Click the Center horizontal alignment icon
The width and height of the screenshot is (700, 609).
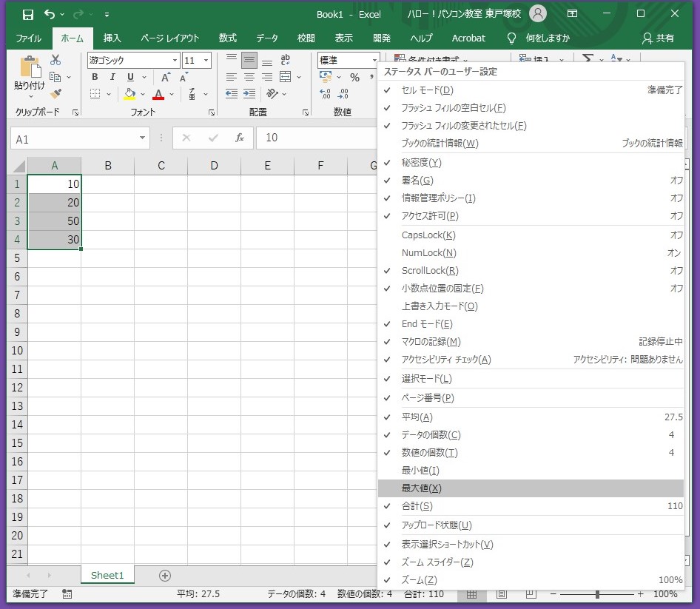pyautogui.click(x=249, y=77)
